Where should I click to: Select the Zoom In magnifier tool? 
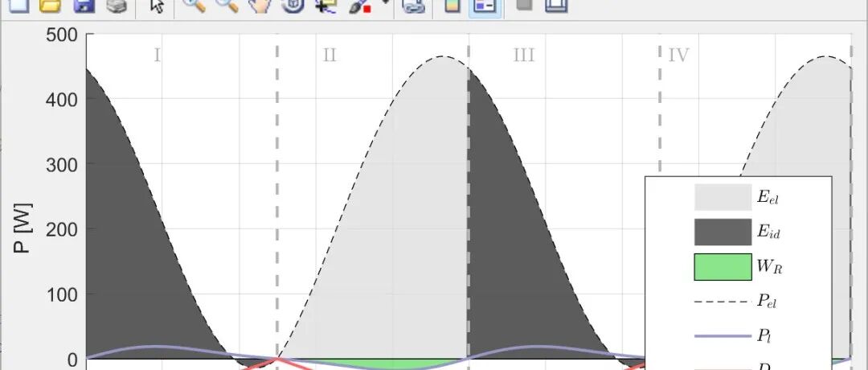coord(194,6)
